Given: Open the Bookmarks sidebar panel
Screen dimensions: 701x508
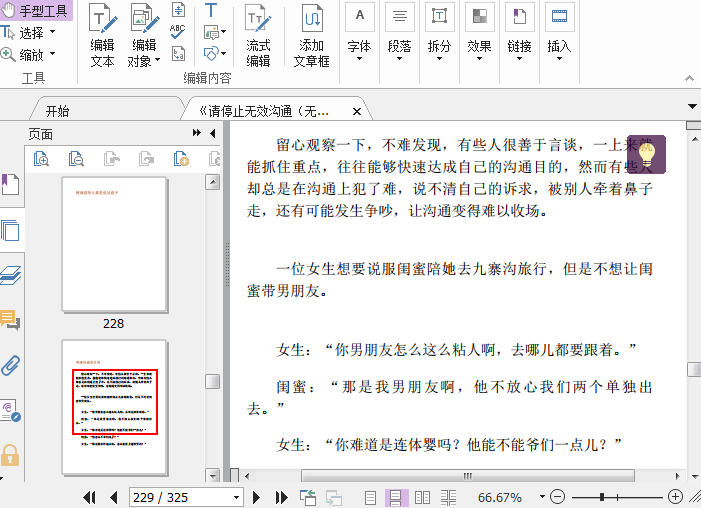Looking at the screenshot, I should click(x=10, y=184).
